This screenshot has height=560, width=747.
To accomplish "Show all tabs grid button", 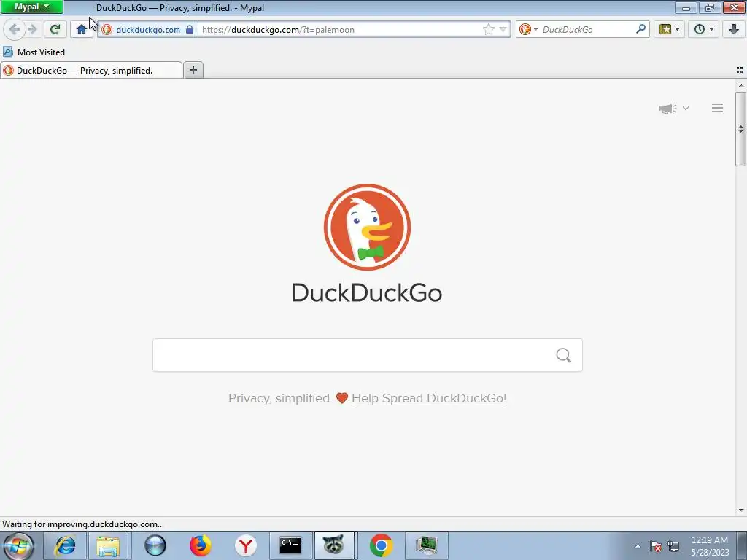I will pos(740,70).
